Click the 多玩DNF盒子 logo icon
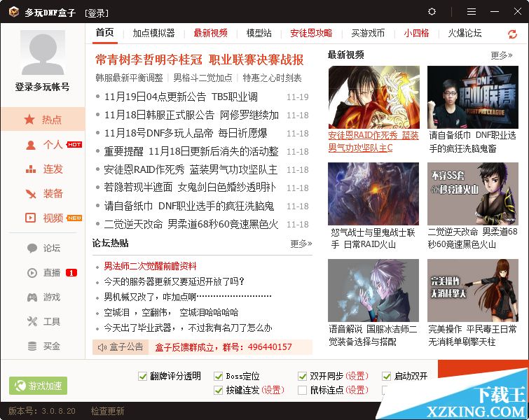The width and height of the screenshot is (529, 420). pyautogui.click(x=14, y=12)
